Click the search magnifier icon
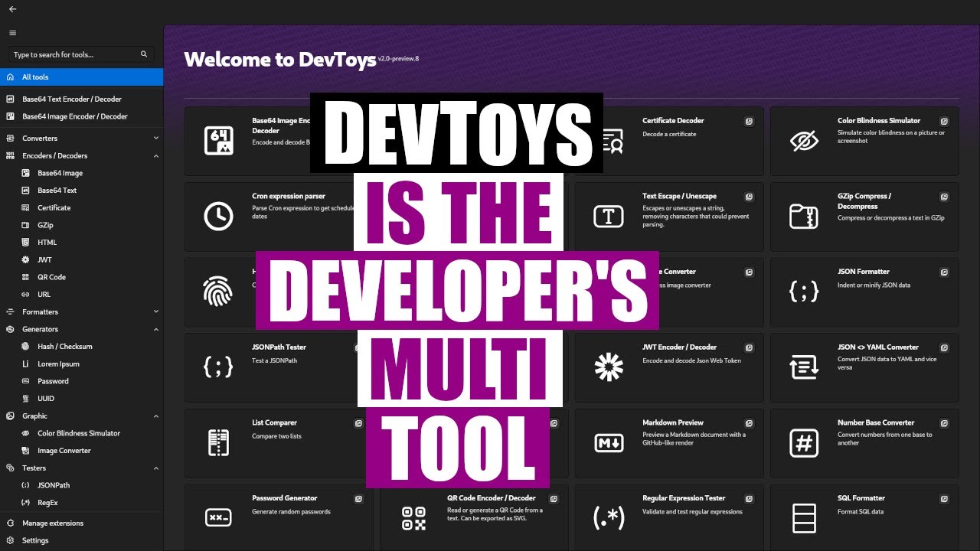This screenshot has height=551, width=980. point(144,54)
